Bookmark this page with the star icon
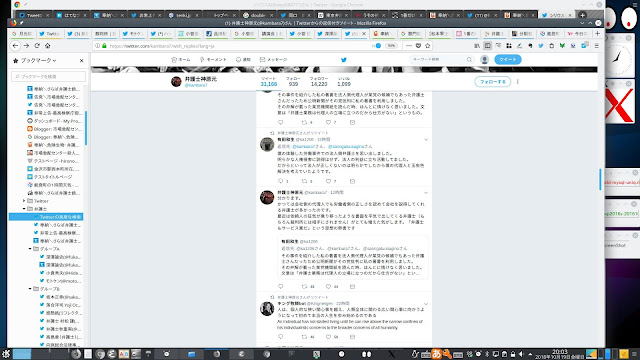 428,46
